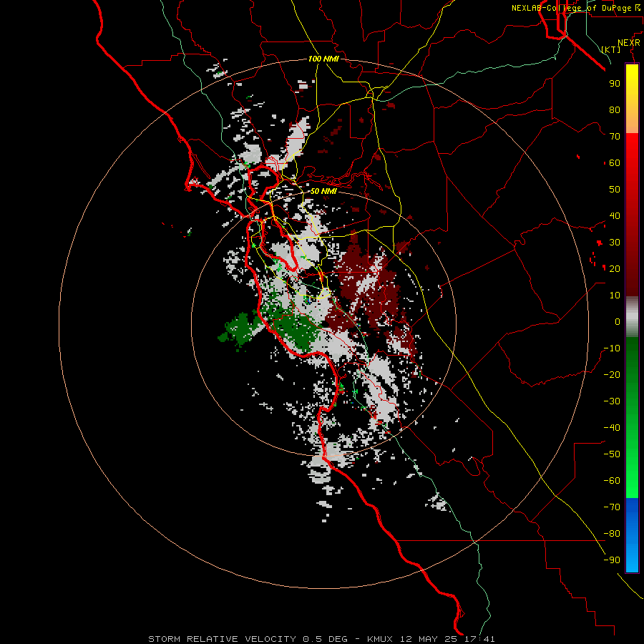Click the 70 value on the velocity scale
Image resolution: width=644 pixels, height=644 pixels.
(x=615, y=137)
